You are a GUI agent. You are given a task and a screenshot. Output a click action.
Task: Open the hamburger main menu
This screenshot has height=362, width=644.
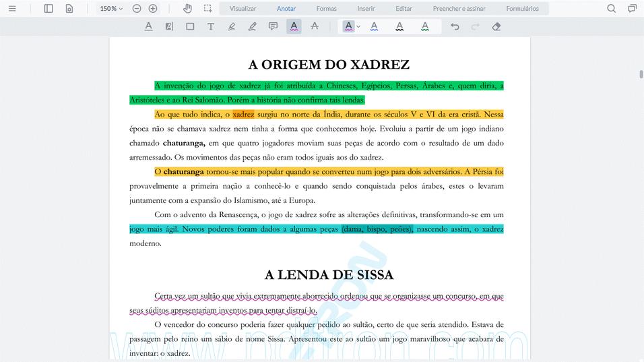(x=12, y=9)
